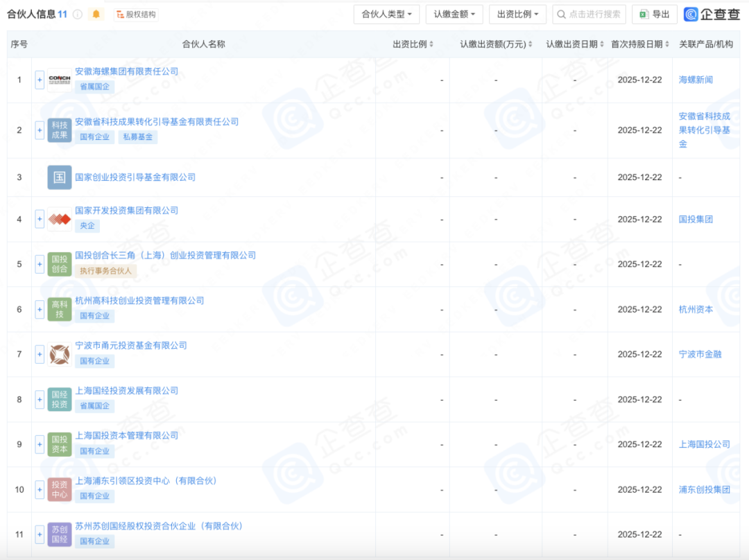Click the 企查查 logo
749x560 pixels.
712,13
